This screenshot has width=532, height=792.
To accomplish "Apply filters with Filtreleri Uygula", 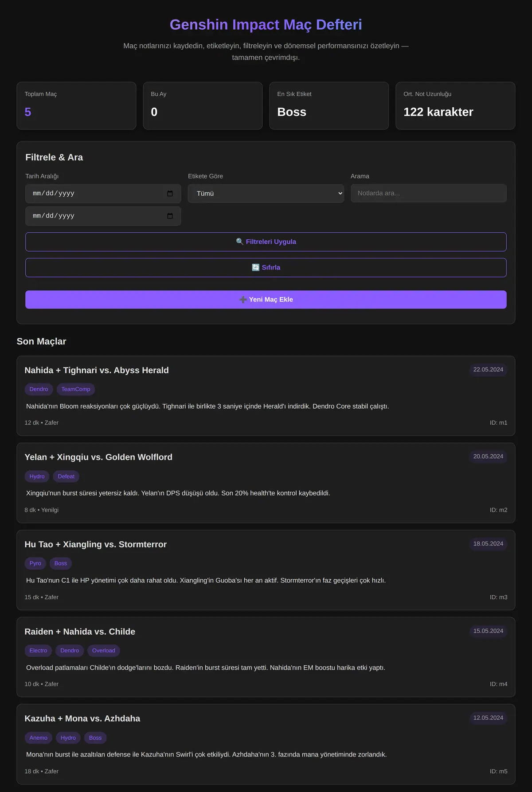I will [x=266, y=242].
